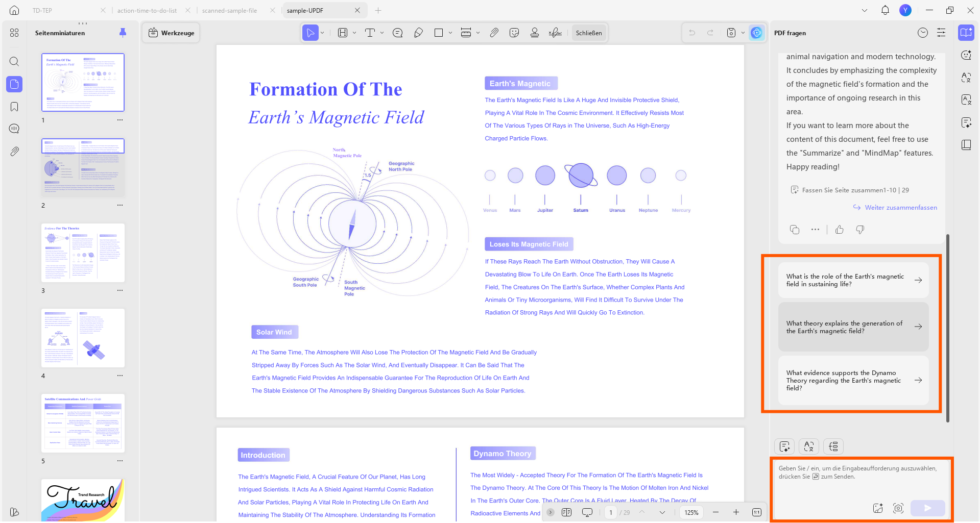The height and width of the screenshot is (523, 980).
Task: Click the Weiter zusammenfassen link
Action: pos(895,208)
